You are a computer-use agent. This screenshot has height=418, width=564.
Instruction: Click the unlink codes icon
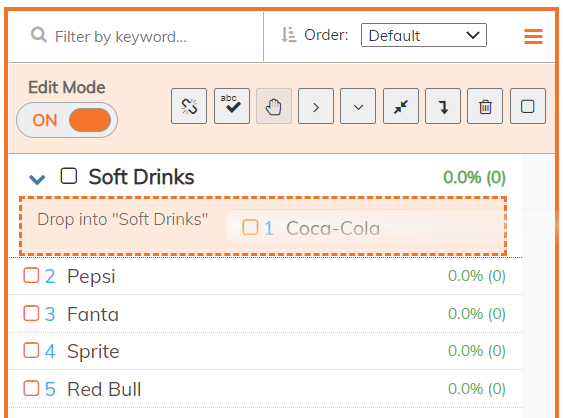tap(189, 106)
